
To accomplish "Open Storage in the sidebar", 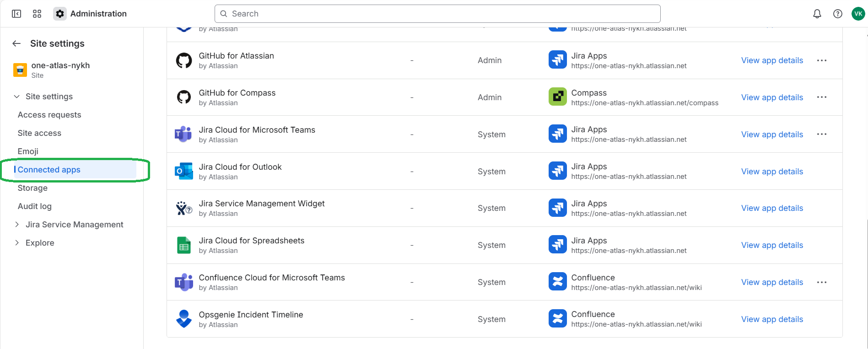I will click(32, 188).
